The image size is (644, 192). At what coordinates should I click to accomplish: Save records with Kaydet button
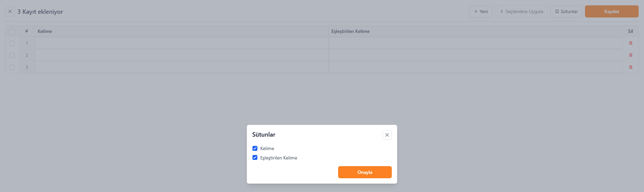[611, 11]
